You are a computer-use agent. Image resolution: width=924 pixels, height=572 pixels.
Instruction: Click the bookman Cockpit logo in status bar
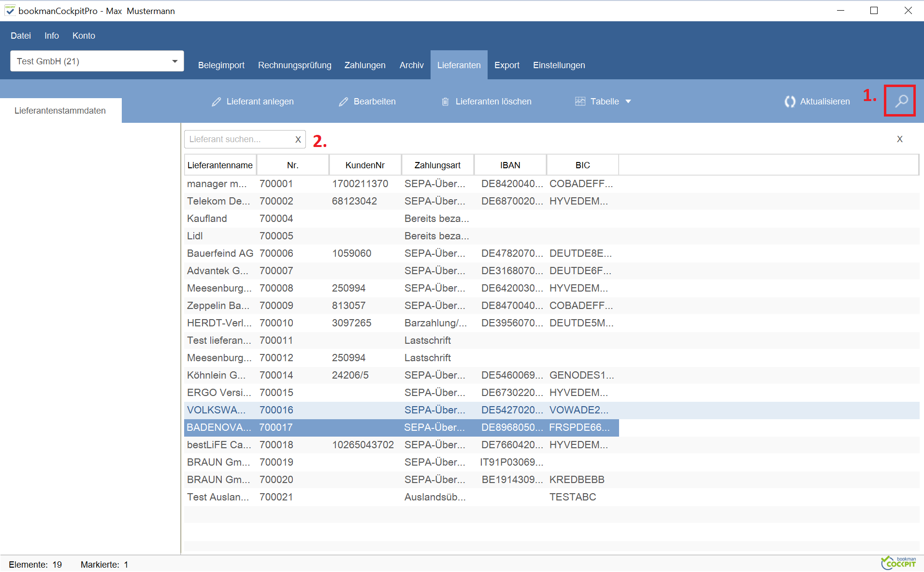(898, 563)
